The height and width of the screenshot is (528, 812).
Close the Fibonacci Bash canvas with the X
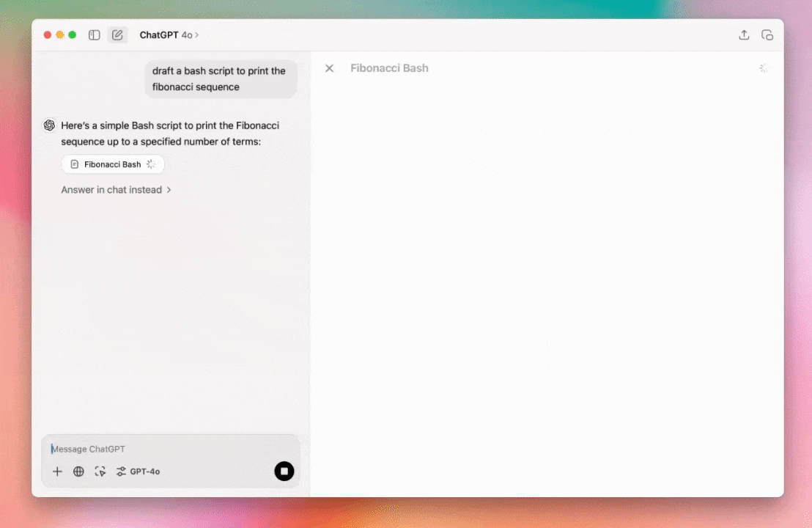click(329, 67)
